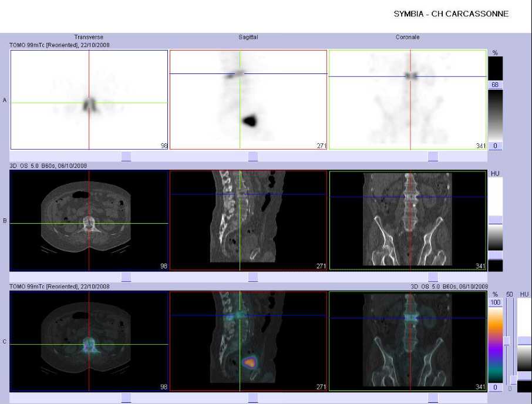Click slice number 98 in row C transverse
Image resolution: width=532 pixels, height=404 pixels.
click(x=164, y=387)
